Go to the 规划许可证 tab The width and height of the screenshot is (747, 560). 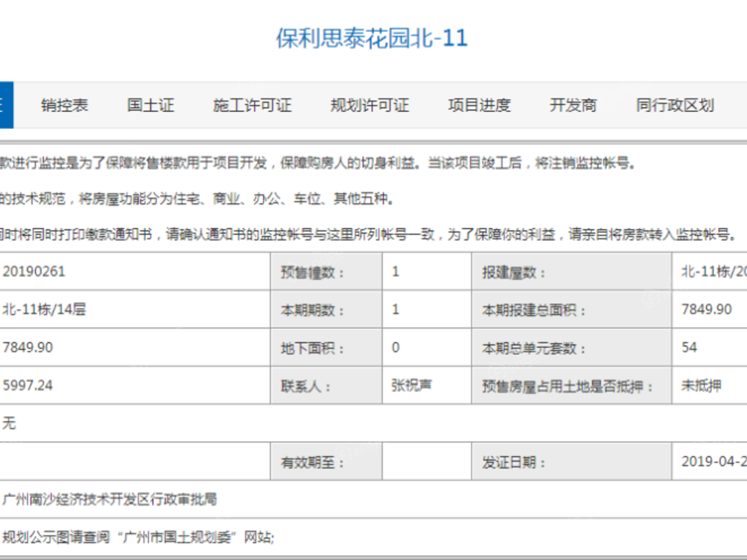(370, 105)
